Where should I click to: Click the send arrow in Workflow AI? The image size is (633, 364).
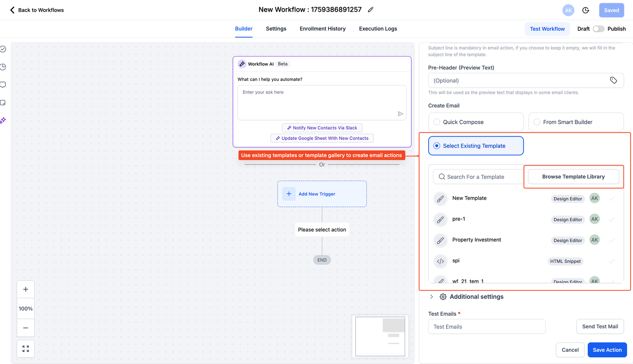point(400,114)
